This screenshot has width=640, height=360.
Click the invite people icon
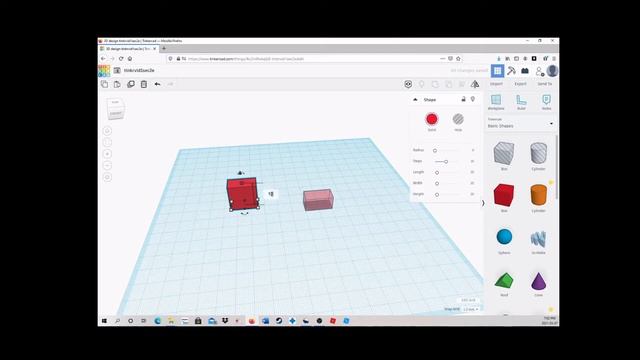(x=539, y=71)
